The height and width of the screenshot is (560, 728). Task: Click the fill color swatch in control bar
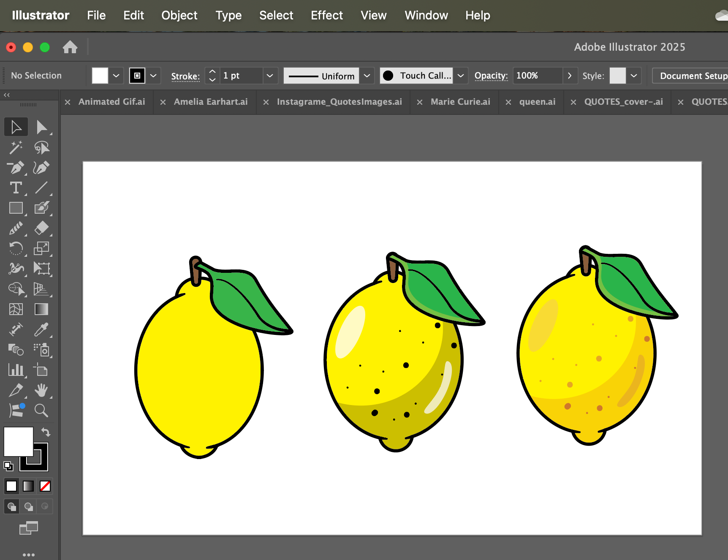100,76
